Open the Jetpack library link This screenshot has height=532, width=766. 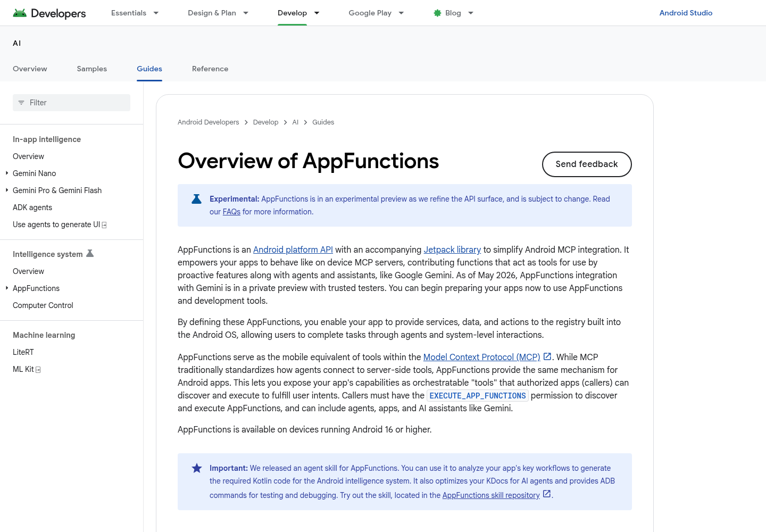(x=452, y=250)
